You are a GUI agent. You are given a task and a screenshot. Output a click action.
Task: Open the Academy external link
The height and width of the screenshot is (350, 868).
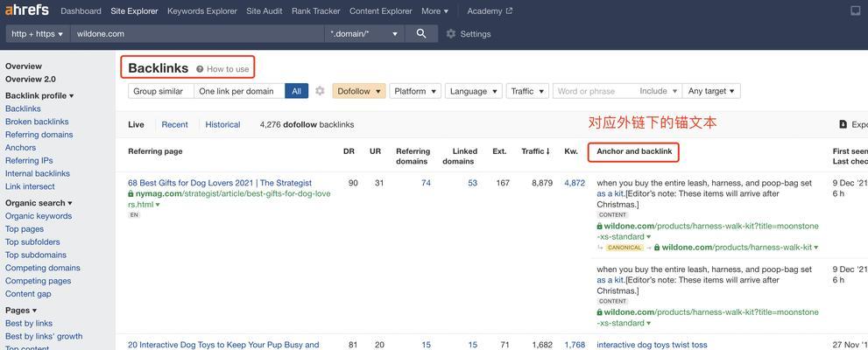click(x=490, y=11)
